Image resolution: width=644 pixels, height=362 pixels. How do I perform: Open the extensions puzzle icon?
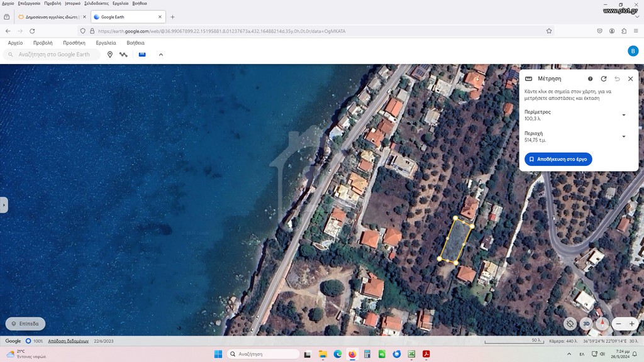coord(624,31)
